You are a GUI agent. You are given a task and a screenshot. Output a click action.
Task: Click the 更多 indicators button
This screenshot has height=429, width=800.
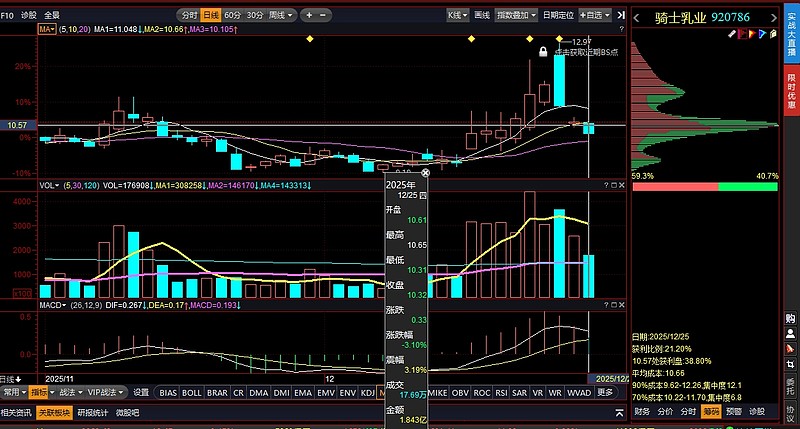(606, 393)
